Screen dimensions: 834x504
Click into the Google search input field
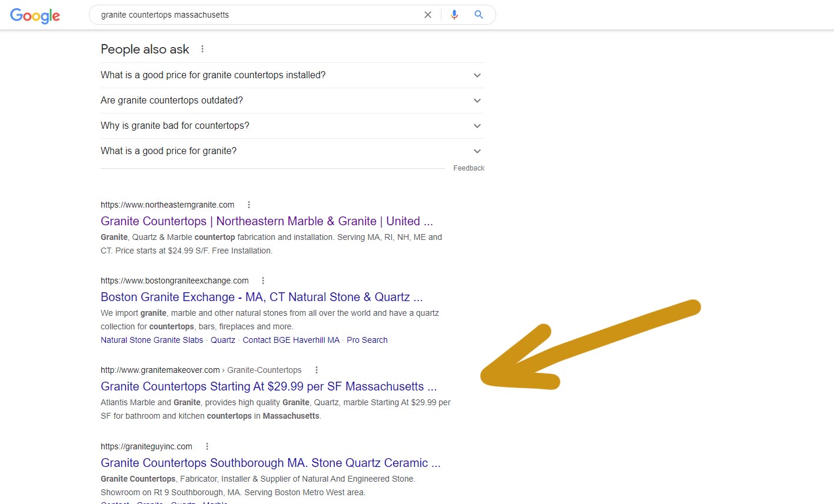[x=259, y=15]
